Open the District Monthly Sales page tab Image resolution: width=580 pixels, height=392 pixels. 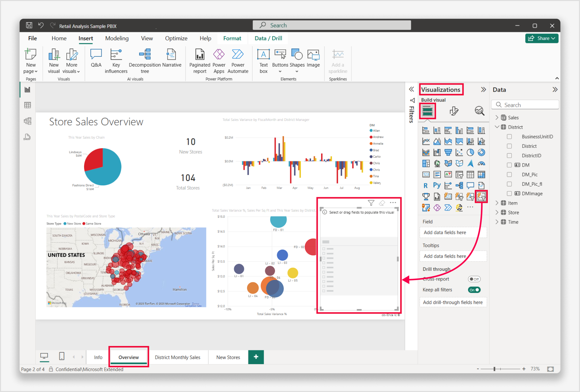click(178, 357)
